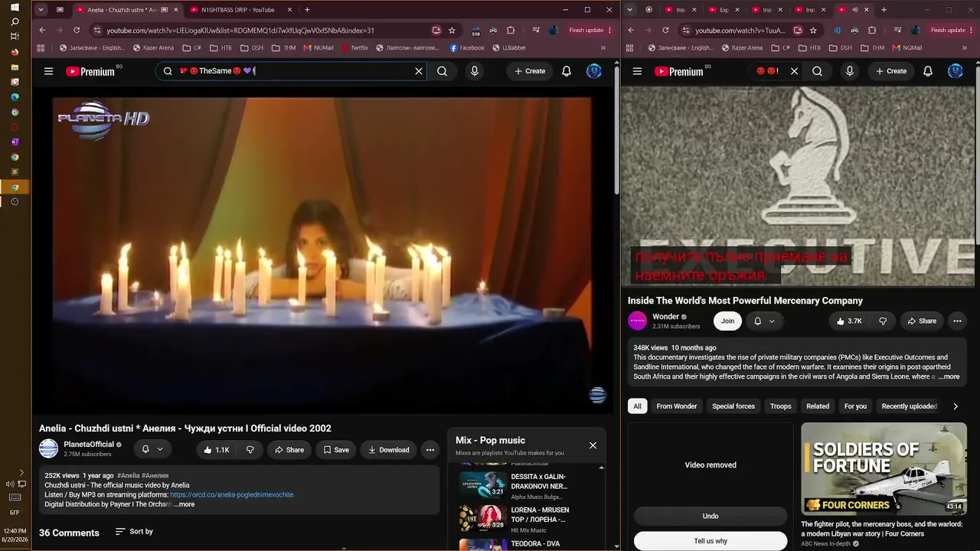Submit search with magnifier button in right window
This screenshot has height=551, width=980.
coord(817,71)
